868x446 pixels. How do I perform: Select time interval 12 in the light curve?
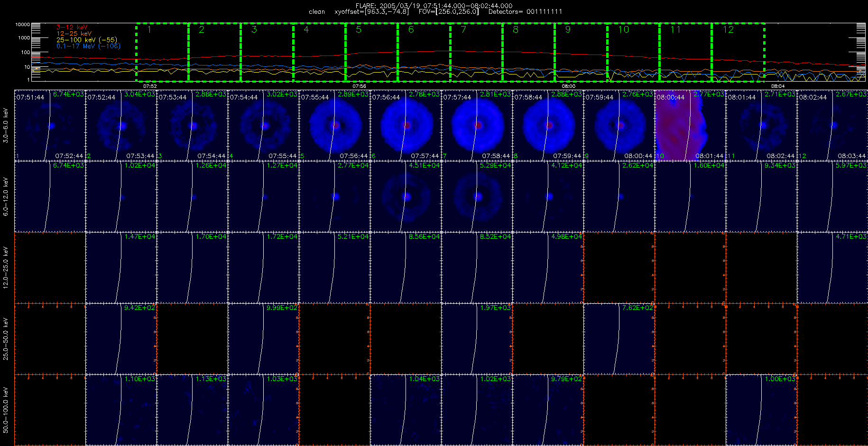(738, 52)
